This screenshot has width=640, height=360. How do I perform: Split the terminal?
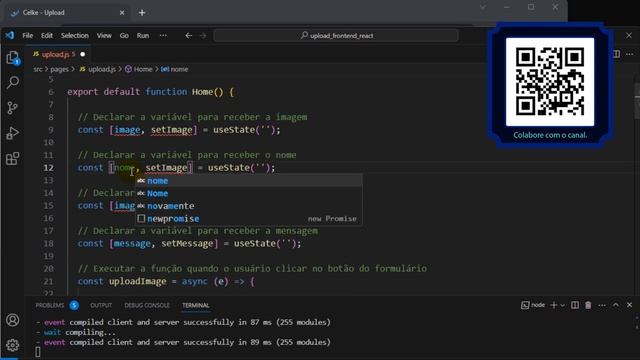(x=575, y=305)
